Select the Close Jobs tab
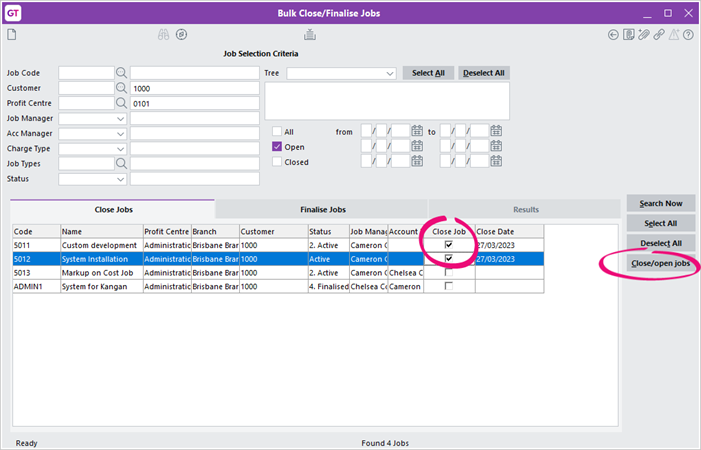This screenshot has width=701, height=450. pos(112,210)
